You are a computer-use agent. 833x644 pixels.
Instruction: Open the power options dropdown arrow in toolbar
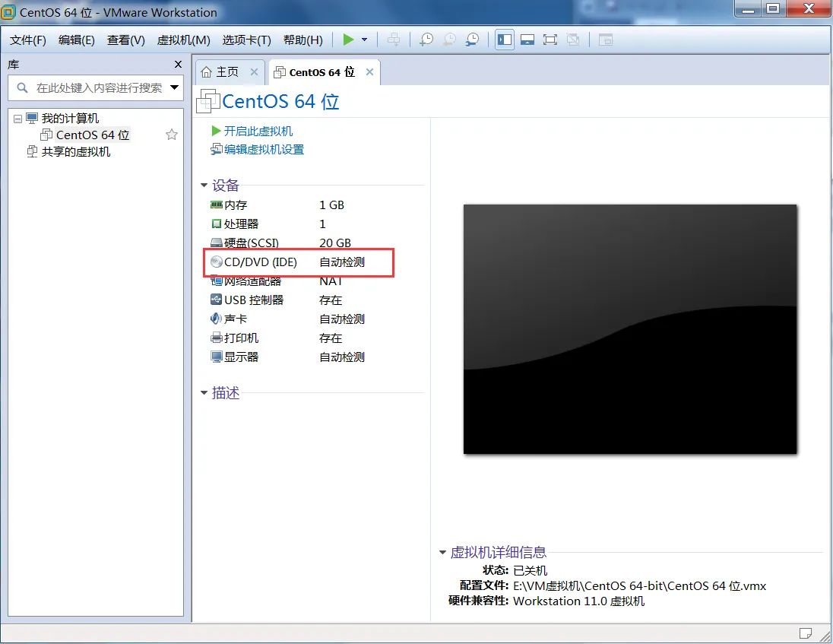coord(365,40)
